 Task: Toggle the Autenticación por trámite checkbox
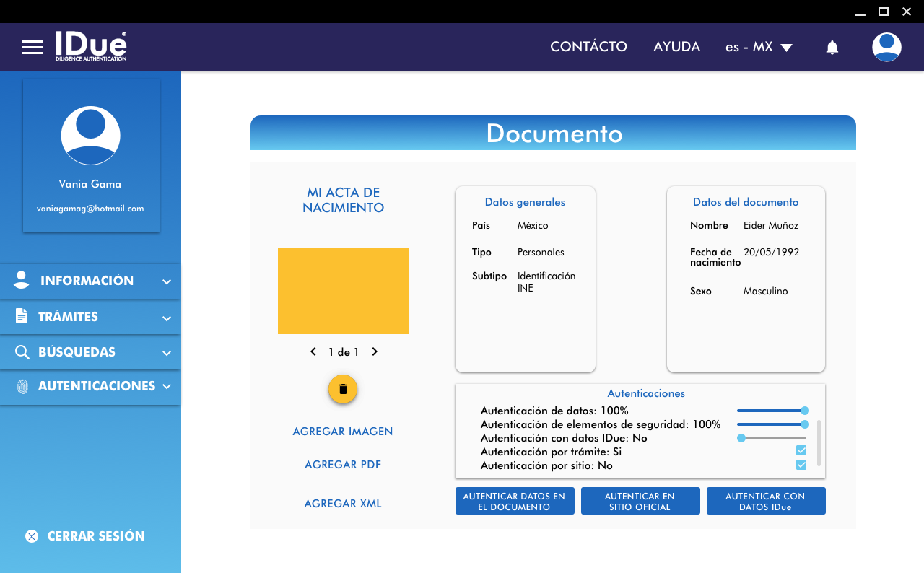pyautogui.click(x=801, y=451)
